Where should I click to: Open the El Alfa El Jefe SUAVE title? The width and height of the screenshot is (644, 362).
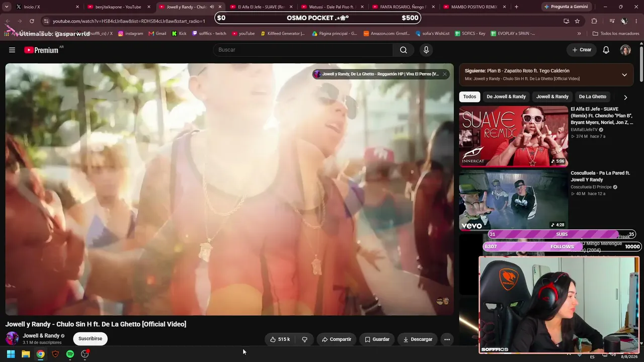click(x=602, y=116)
